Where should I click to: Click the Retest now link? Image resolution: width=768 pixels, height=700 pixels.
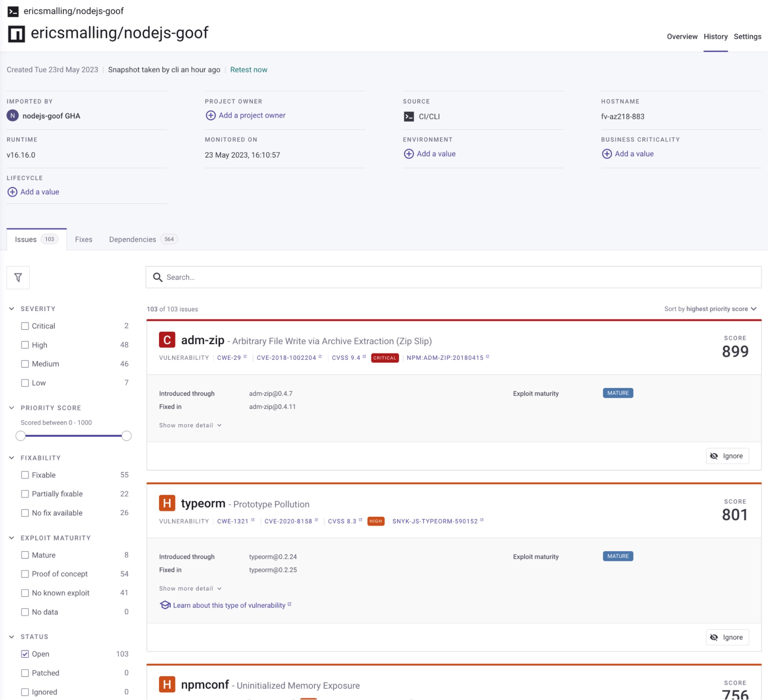pyautogui.click(x=249, y=70)
